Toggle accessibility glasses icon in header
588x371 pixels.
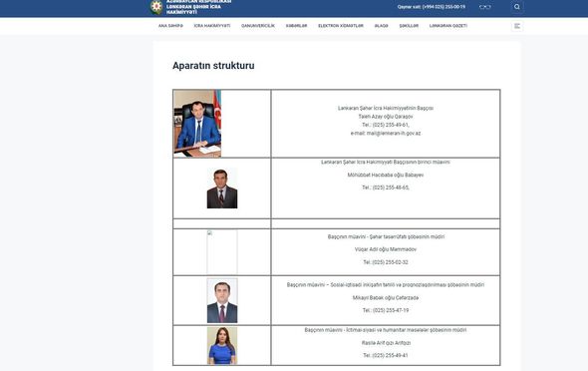[485, 7]
